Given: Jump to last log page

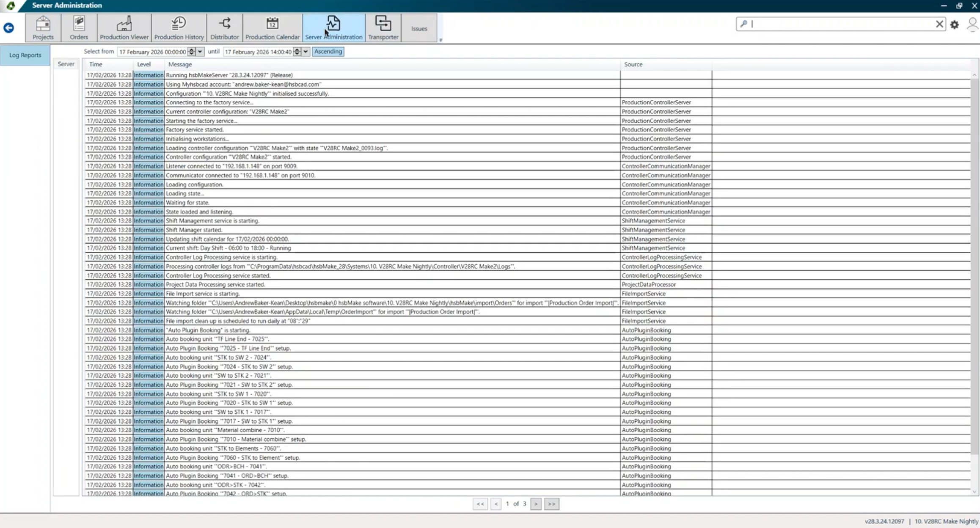Looking at the screenshot, I should (x=551, y=503).
